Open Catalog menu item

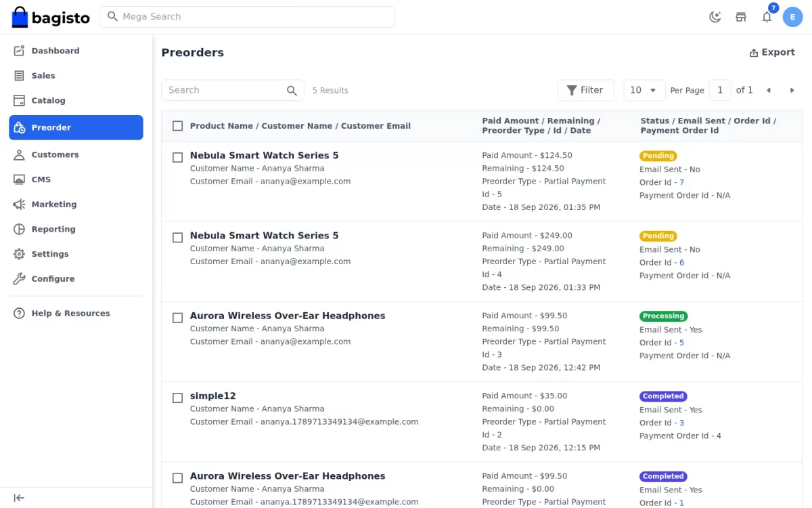coord(76,100)
